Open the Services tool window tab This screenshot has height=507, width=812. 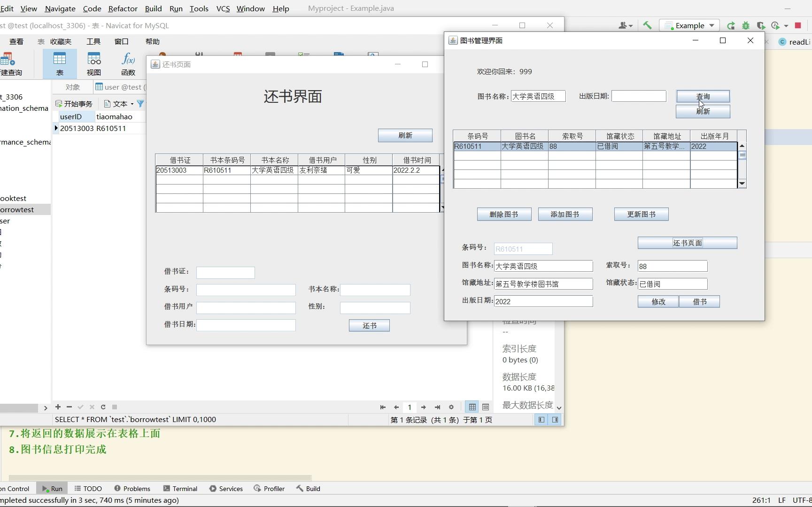226,489
